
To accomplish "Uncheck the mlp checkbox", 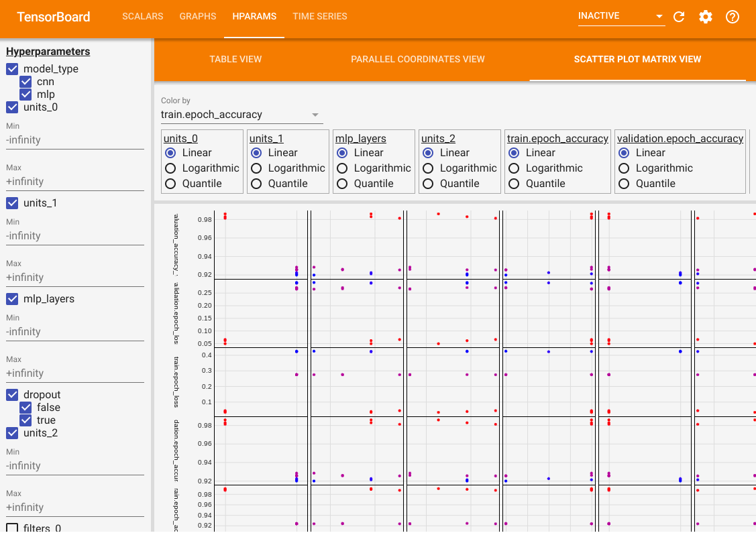I will pyautogui.click(x=25, y=95).
